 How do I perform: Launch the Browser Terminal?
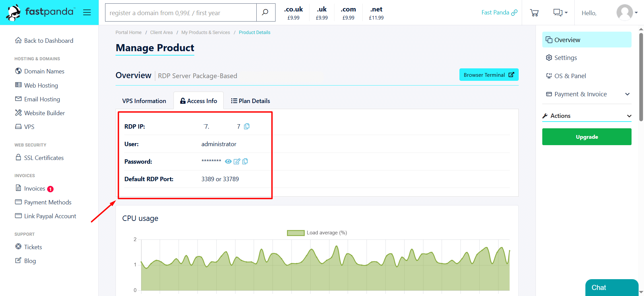tap(489, 75)
